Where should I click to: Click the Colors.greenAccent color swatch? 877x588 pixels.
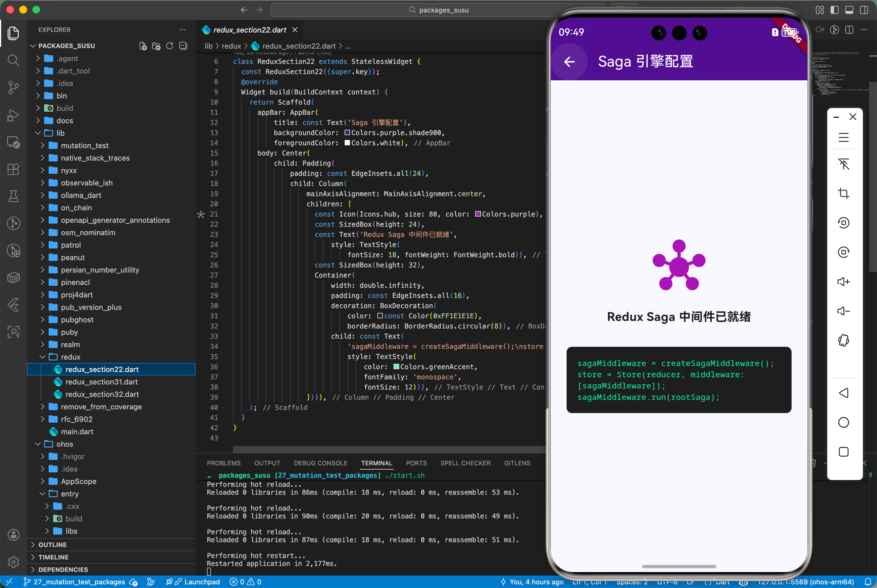tap(396, 367)
